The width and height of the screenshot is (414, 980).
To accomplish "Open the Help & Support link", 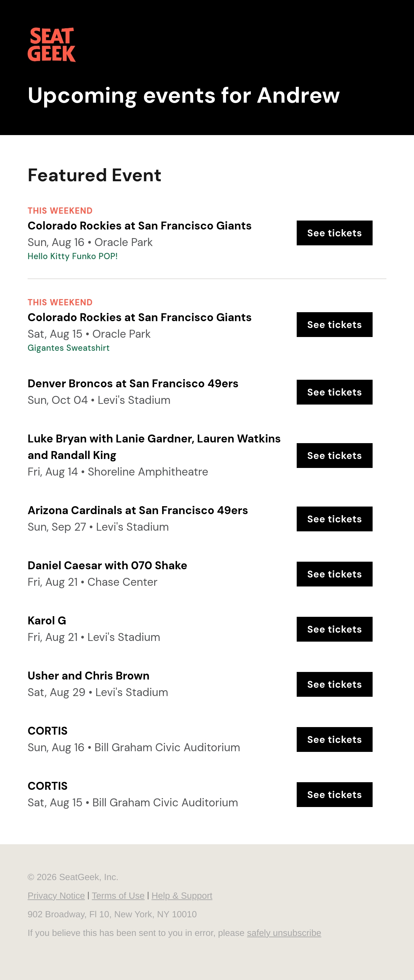I will pos(182,896).
